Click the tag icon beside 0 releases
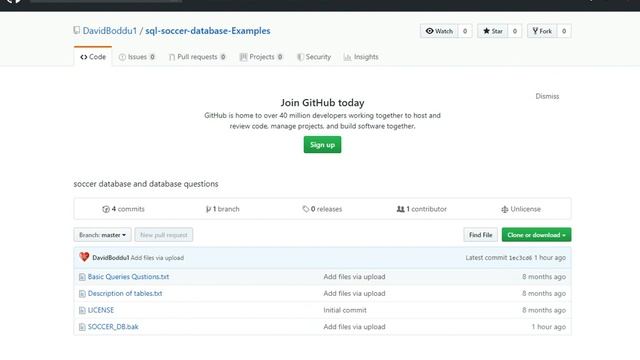The width and height of the screenshot is (640, 360). [x=306, y=209]
